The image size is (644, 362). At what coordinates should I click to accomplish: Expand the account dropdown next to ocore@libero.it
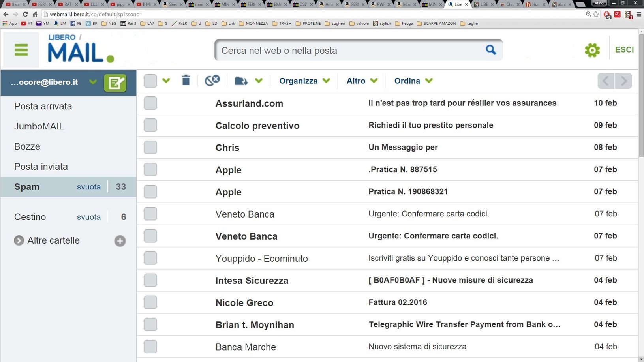click(x=93, y=82)
